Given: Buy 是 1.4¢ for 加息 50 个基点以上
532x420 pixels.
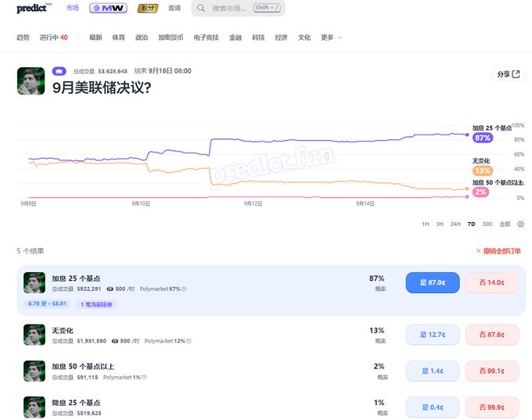Looking at the screenshot, I should (x=433, y=371).
